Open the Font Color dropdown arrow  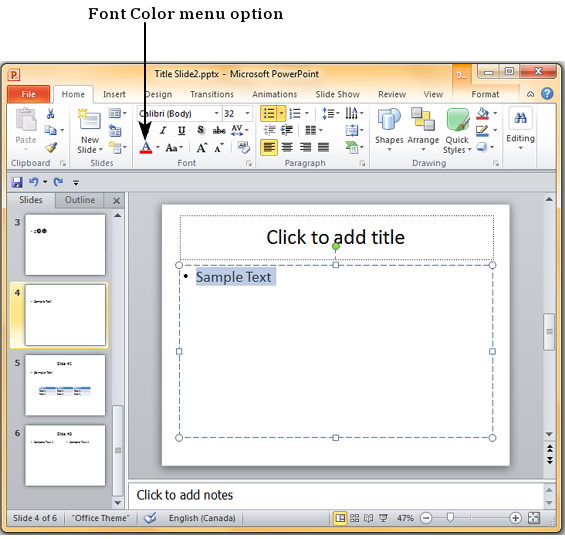coord(158,147)
